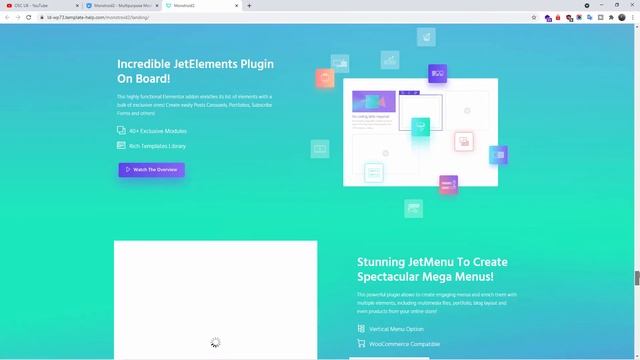Click the pink-outlined image module icon
The width and height of the screenshot is (640, 360).
pyautogui.click(x=464, y=142)
